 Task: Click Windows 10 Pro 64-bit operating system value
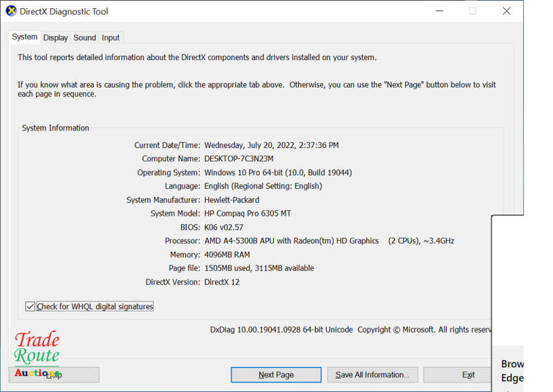(x=278, y=173)
